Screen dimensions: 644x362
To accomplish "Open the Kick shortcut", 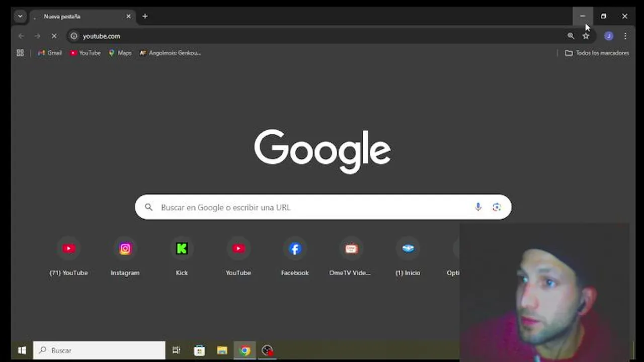I will [182, 257].
